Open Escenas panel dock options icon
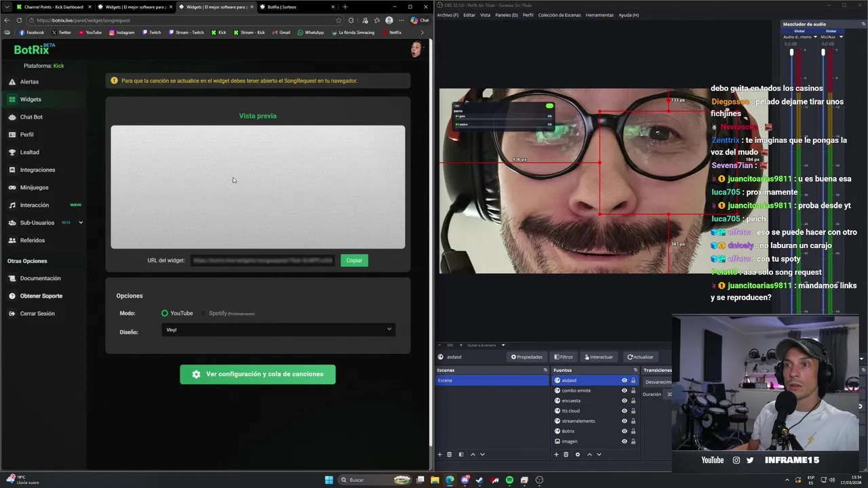 pos(545,370)
